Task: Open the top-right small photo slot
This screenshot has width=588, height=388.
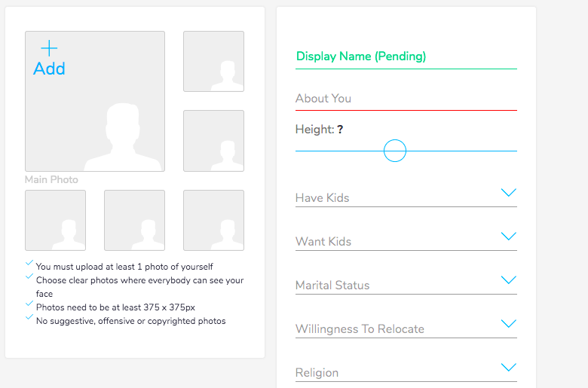Action: (x=213, y=61)
